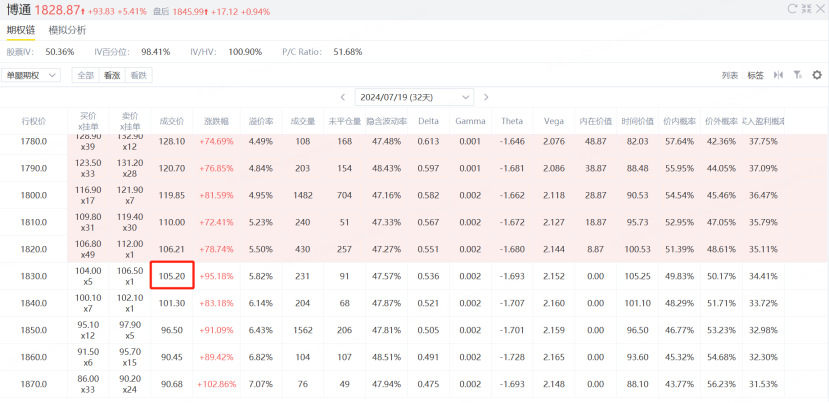Image resolution: width=829 pixels, height=403 pixels.
Task: Click the shrink window arrows icon
Action: (806, 8)
